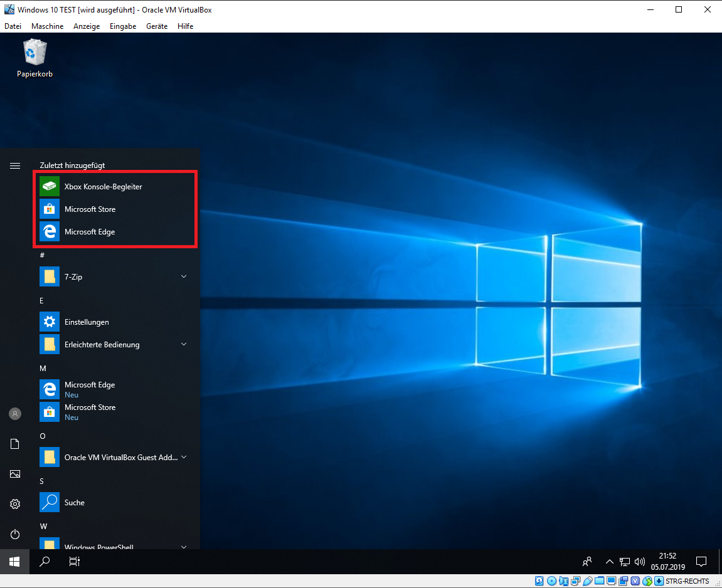Screen dimensions: 722x588
Task: Open the user account icon in Start sidebar
Action: (x=14, y=414)
